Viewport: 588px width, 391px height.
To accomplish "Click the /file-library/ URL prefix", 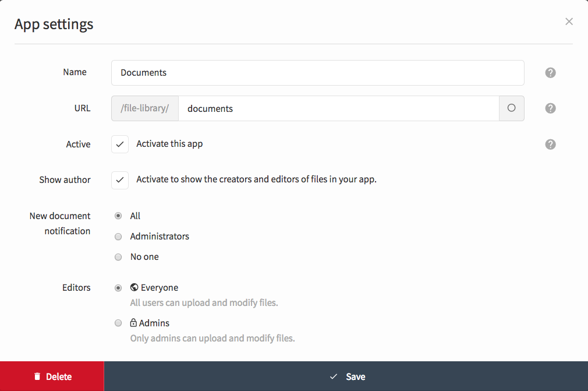I will 145,108.
